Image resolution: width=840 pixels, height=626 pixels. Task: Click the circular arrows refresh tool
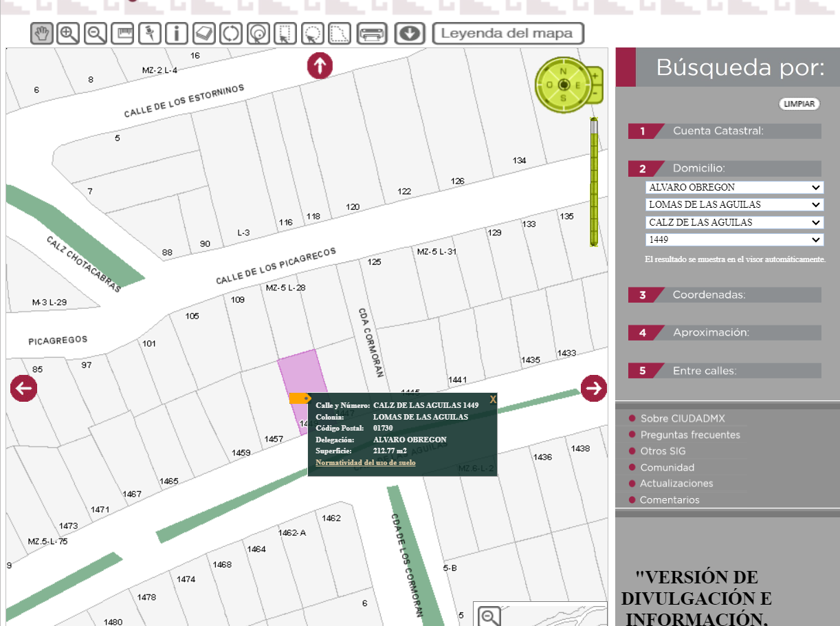231,33
